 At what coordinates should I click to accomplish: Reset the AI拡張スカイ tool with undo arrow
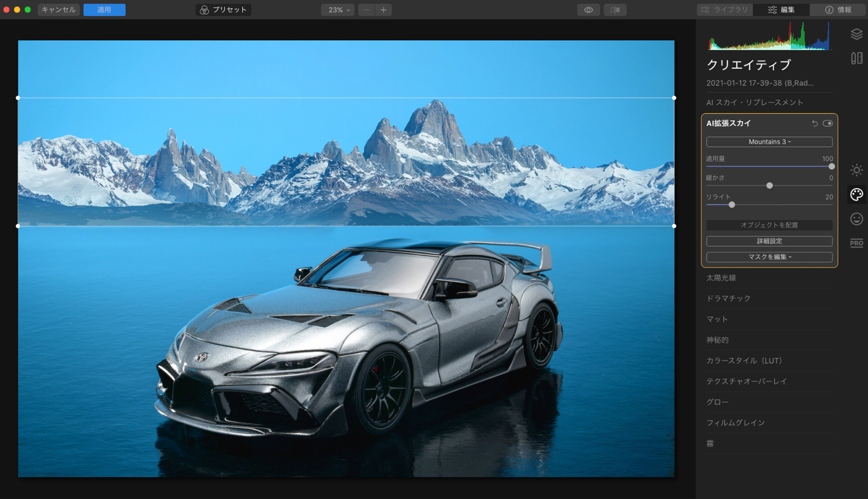coord(814,124)
